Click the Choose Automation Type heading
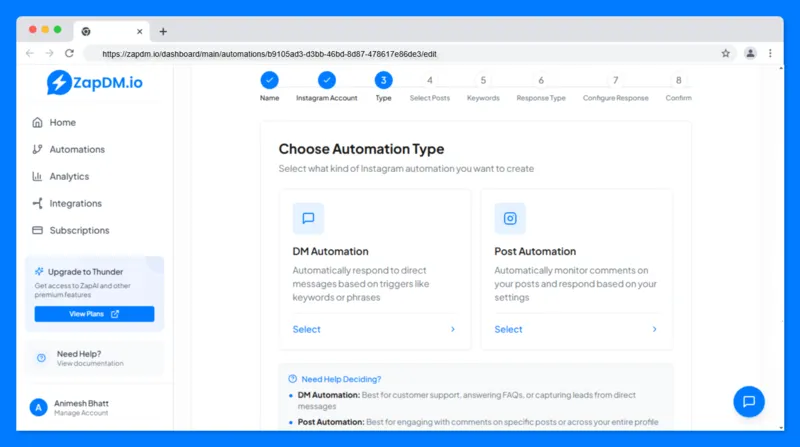Image resolution: width=800 pixels, height=447 pixels. (361, 149)
